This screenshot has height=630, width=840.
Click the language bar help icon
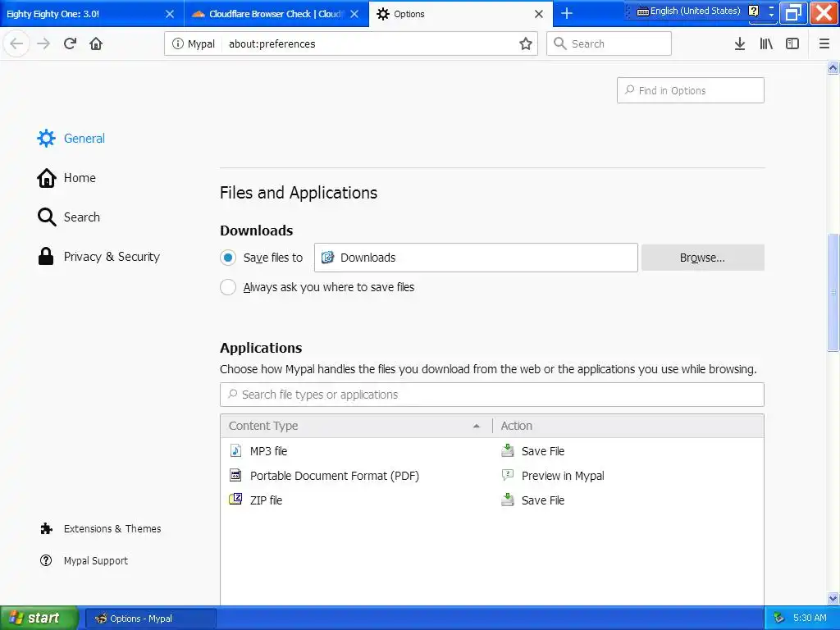753,11
